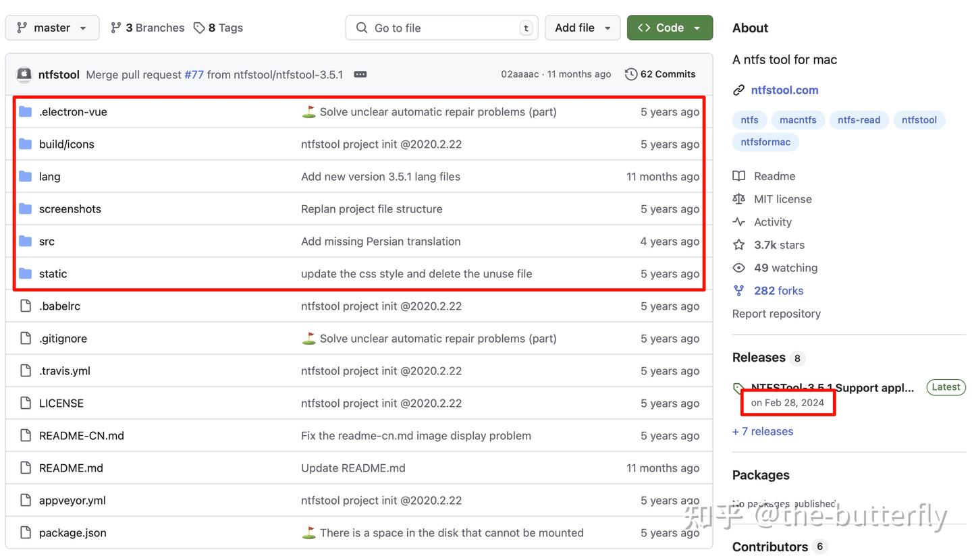The height and width of the screenshot is (560, 972).
Task: Open commit 'Update README.md'
Action: [x=353, y=468]
